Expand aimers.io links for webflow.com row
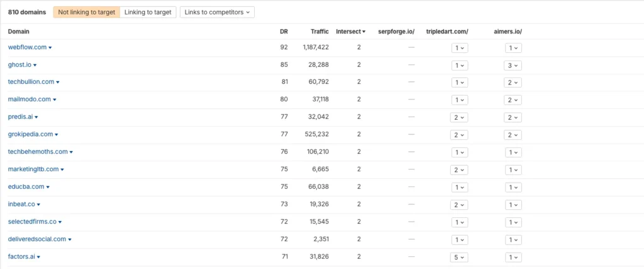The width and height of the screenshot is (644, 269). 513,48
